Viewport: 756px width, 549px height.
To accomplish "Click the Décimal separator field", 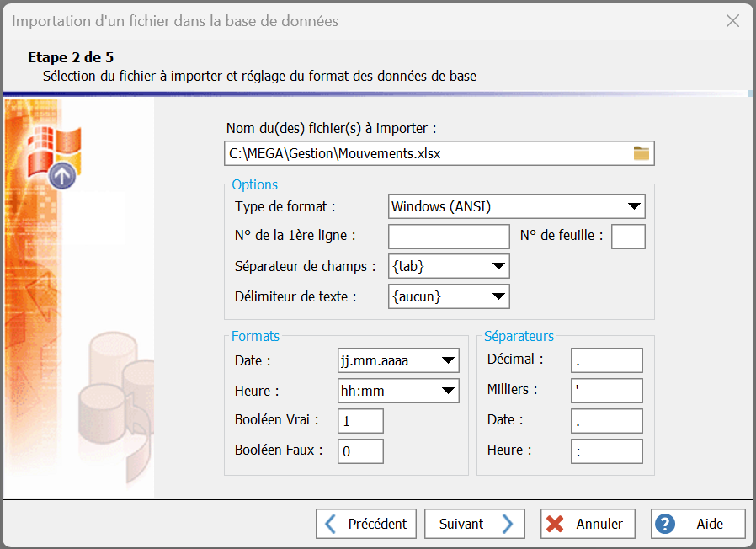I will pyautogui.click(x=606, y=360).
